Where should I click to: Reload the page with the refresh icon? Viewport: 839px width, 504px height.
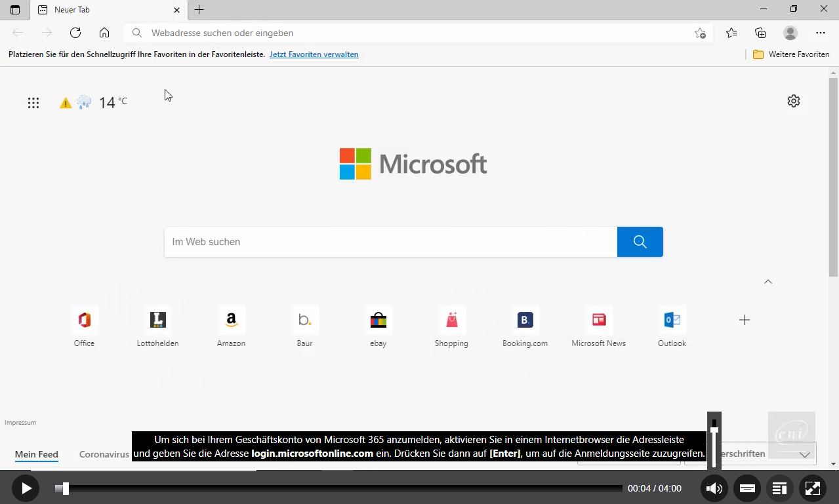point(75,33)
